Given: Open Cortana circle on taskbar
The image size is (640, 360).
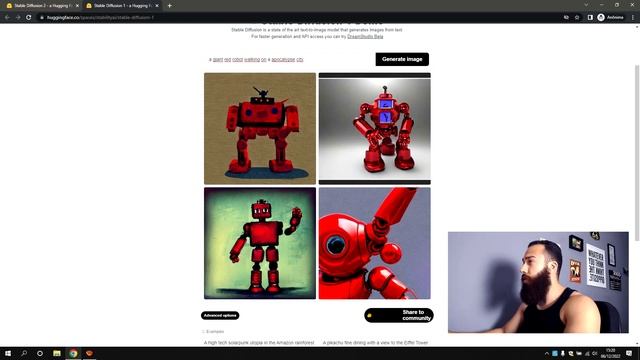Looking at the screenshot, I should coord(40,353).
